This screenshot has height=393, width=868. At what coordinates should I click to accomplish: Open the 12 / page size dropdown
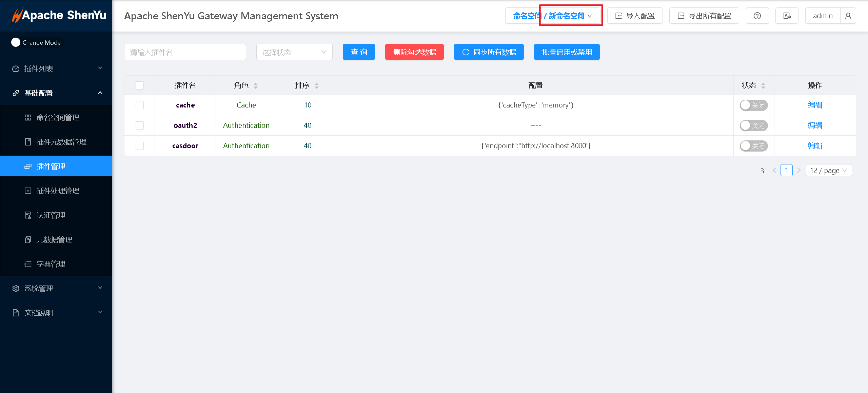pos(828,170)
